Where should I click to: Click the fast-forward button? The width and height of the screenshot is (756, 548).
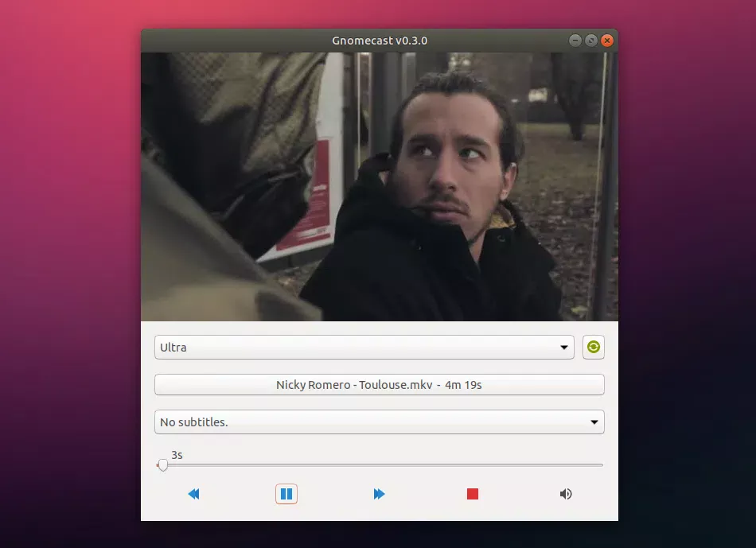pos(379,494)
